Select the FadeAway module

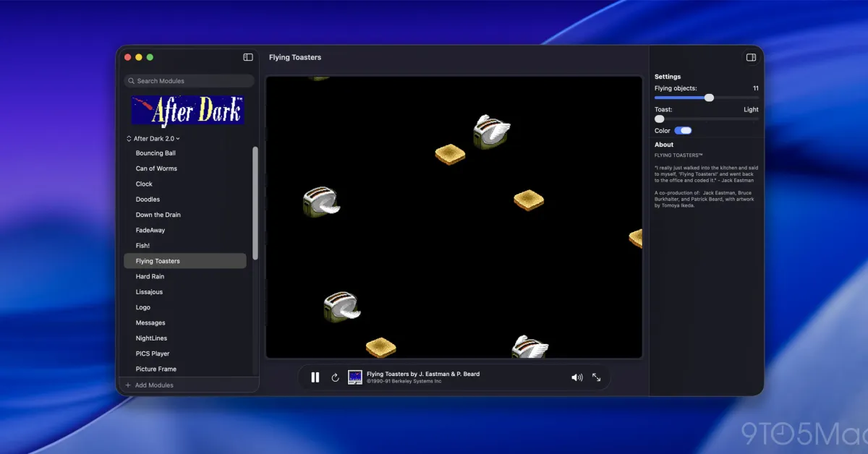coord(185,231)
